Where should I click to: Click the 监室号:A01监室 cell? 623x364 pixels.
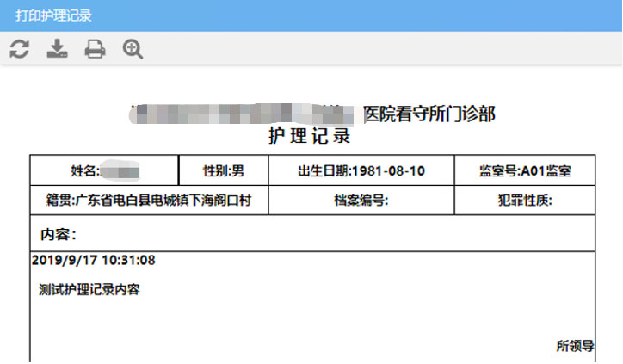[525, 170]
